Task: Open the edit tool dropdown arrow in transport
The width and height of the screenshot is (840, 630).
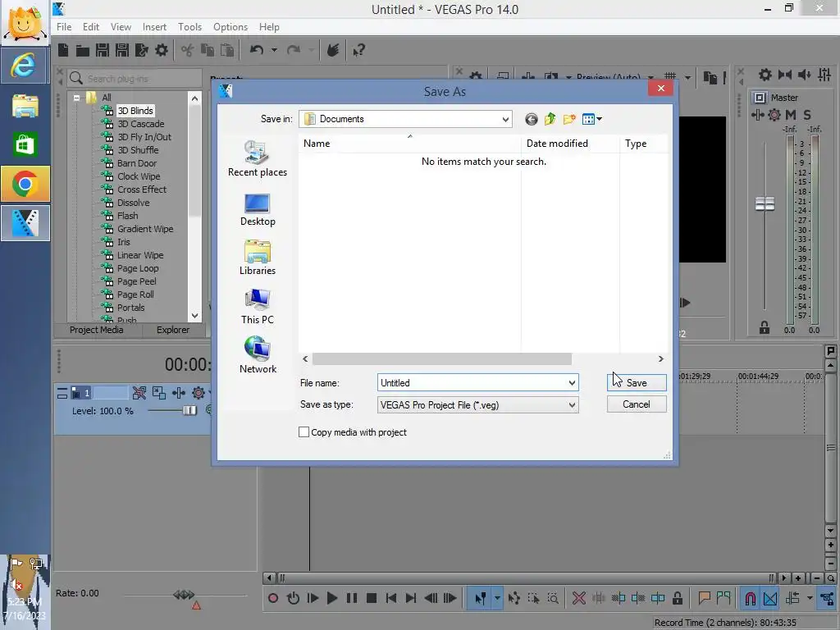Action: (497, 598)
